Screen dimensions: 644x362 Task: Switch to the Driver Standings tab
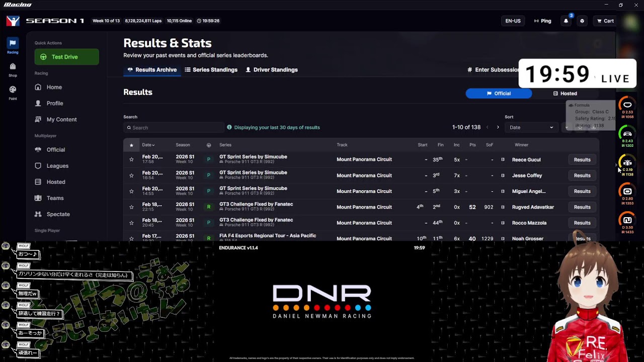272,70
